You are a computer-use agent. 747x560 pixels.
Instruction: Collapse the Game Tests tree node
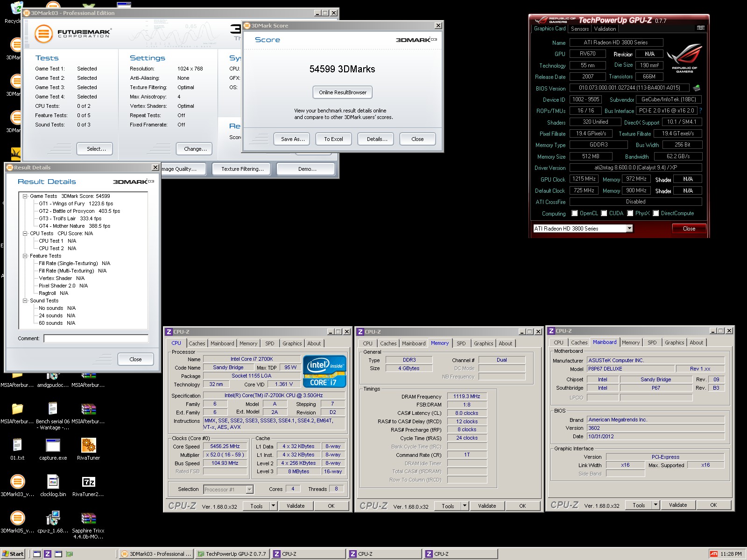(x=25, y=196)
